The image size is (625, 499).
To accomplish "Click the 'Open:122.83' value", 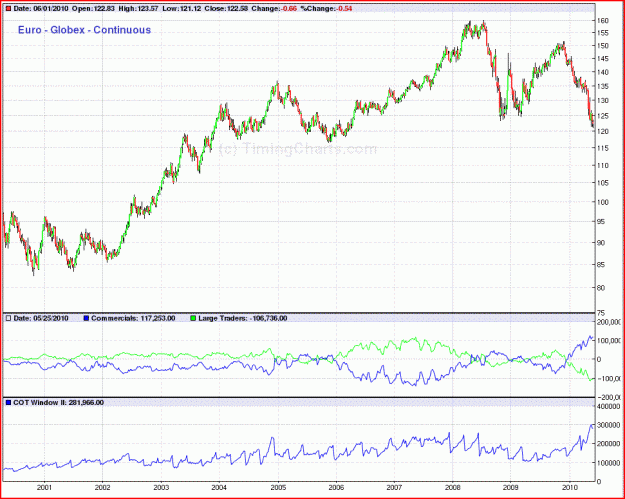I will [94, 8].
